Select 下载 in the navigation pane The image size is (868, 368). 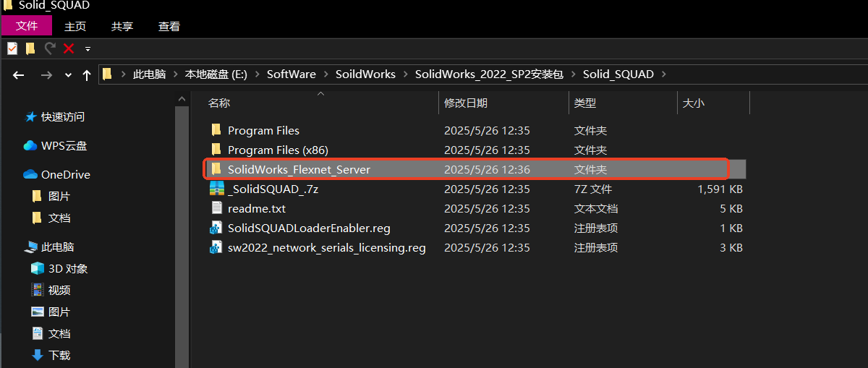click(59, 355)
